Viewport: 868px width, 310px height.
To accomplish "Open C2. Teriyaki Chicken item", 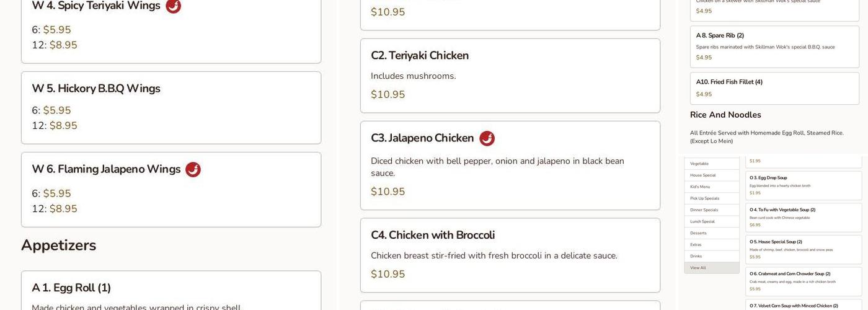I will [x=510, y=76].
